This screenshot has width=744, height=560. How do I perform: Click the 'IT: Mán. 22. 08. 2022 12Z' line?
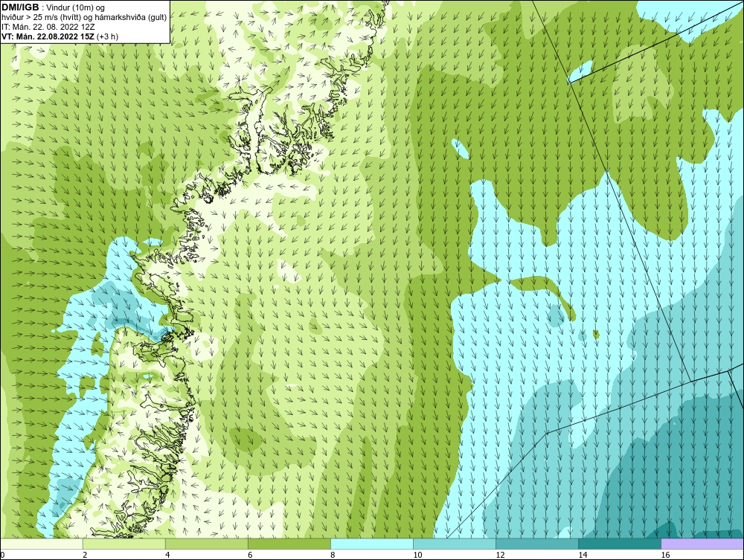point(48,27)
